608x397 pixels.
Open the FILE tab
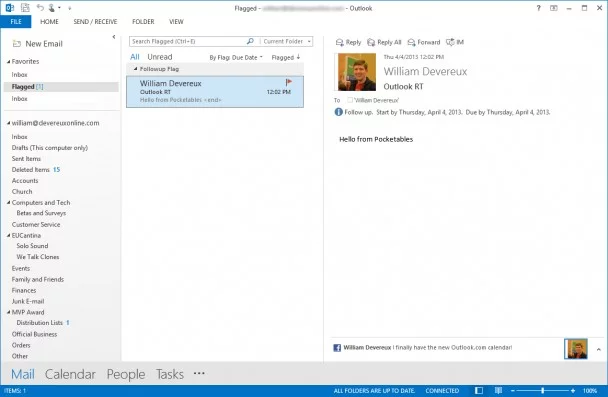coord(16,22)
